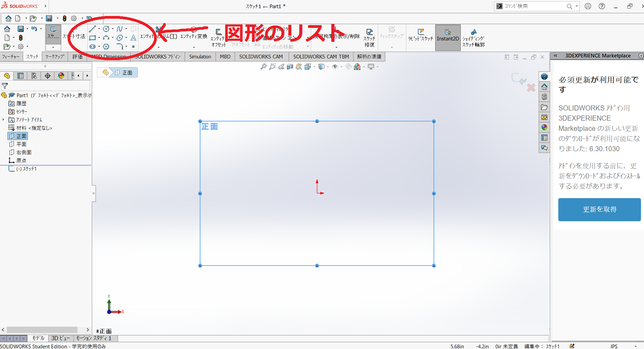Viewport: 644px width, 349px height.
Task: Open the DisplayManager tab icon
Action: click(x=61, y=76)
